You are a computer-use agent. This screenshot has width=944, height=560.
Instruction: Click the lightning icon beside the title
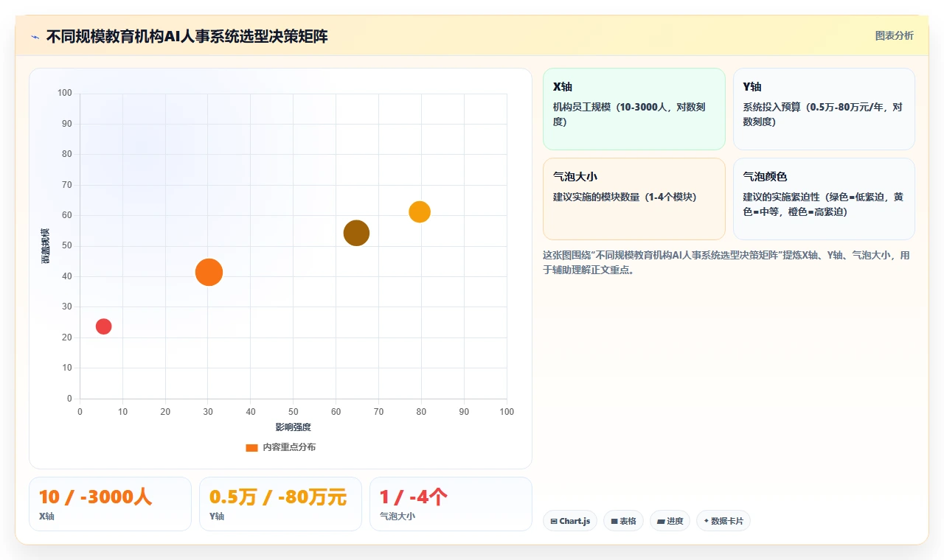(35, 37)
